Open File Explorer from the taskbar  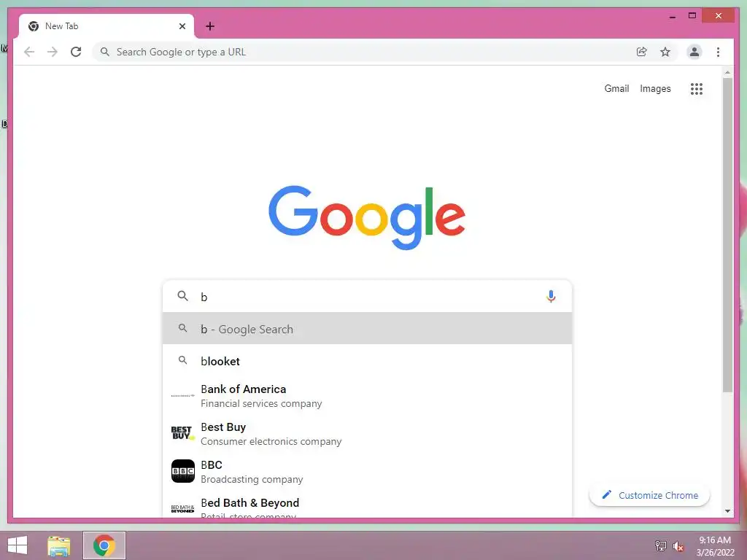[x=59, y=545]
